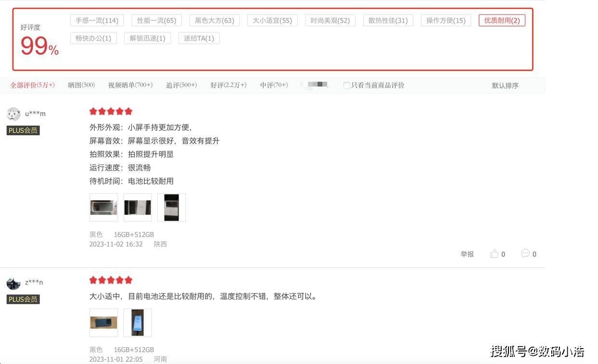Open third photo thumbnail in u***m review
Image resolution: width=598 pixels, height=364 pixels.
pyautogui.click(x=171, y=208)
